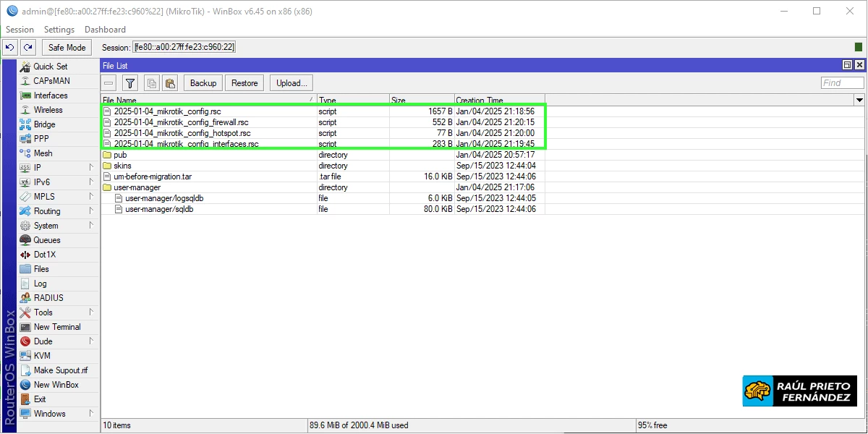Apply a filter using the funnel icon
Screen dimensions: 868x434
point(129,82)
